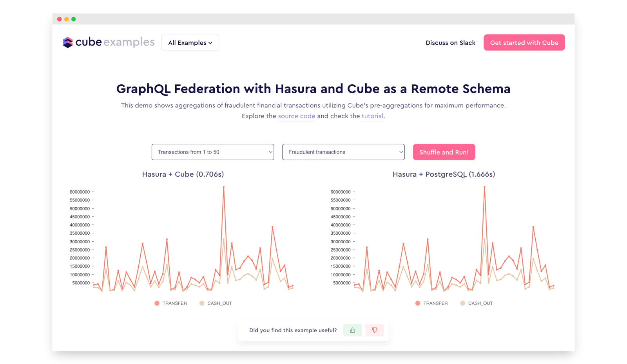
Task: Toggle CASH_OUT legend in Hasura + Cube chart
Action: point(216,303)
